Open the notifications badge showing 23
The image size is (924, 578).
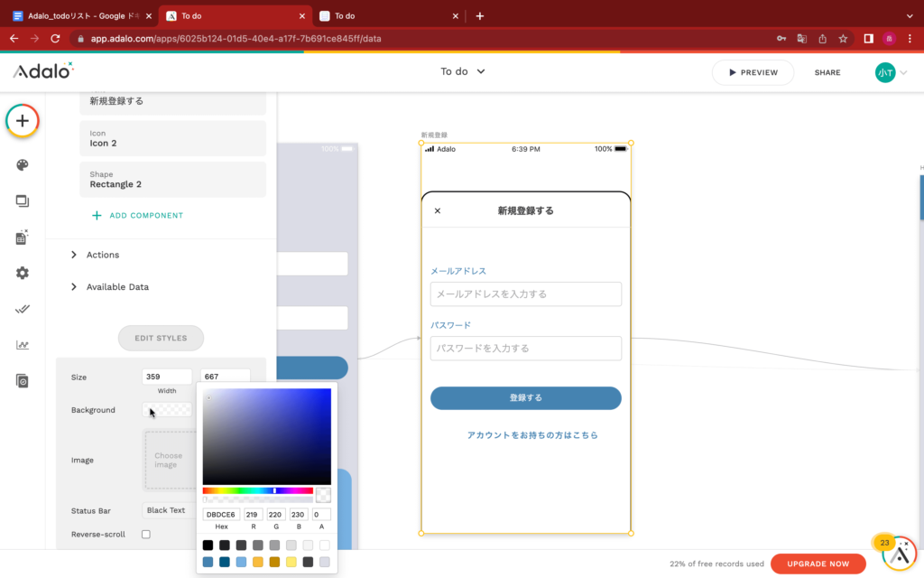882,543
